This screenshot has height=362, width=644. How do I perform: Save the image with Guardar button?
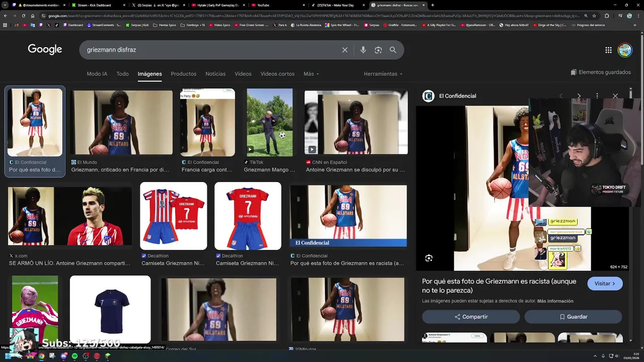(573, 317)
